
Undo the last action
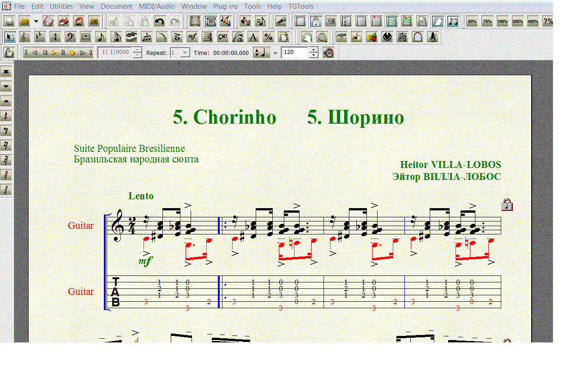[160, 21]
